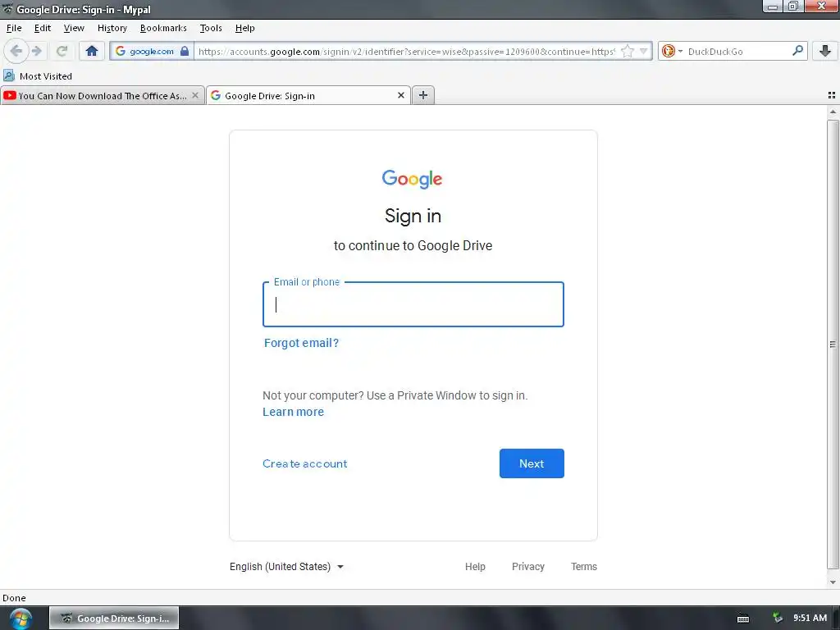Click the page scrollbar up arrow
Viewport: 840px width, 630px height.
pyautogui.click(x=833, y=112)
